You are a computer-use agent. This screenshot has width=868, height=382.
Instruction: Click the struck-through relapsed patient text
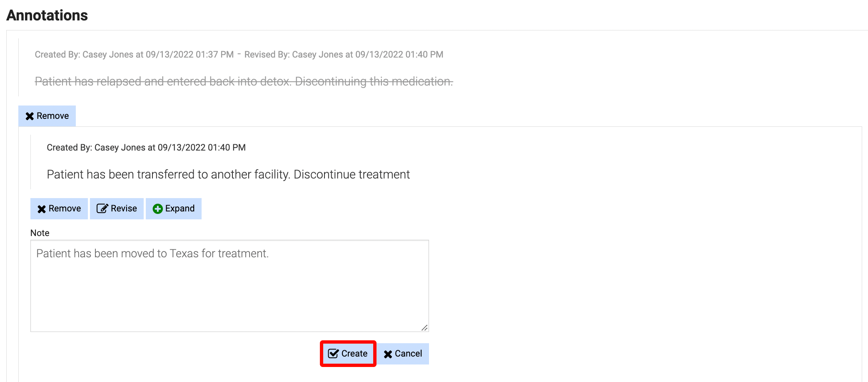pos(244,81)
